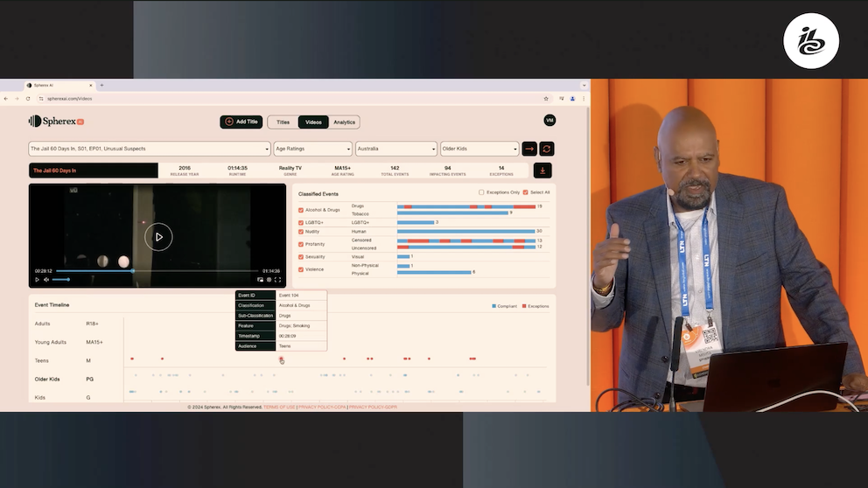Open the Older Kids audience dropdown
Image resolution: width=868 pixels, height=488 pixels.
(x=479, y=149)
